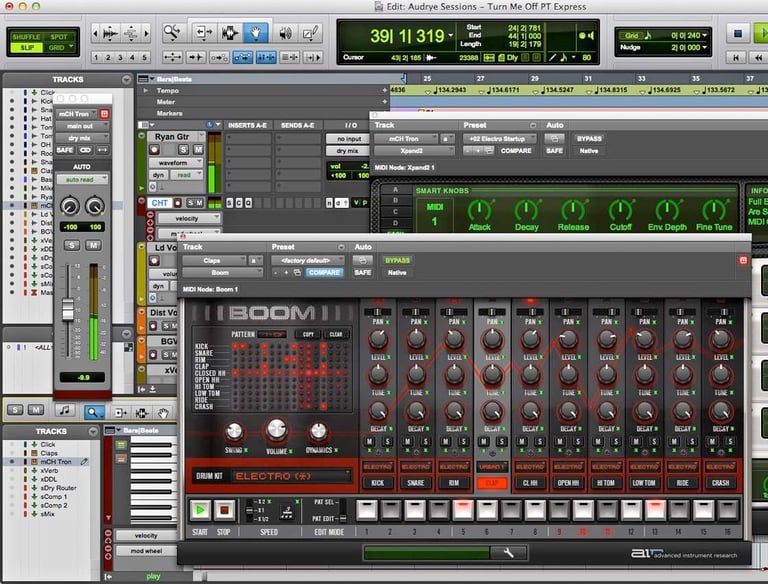This screenshot has height=584, width=768.
Task: Click the Xpand2 plugin automation enable icon
Action: pyautogui.click(x=554, y=139)
